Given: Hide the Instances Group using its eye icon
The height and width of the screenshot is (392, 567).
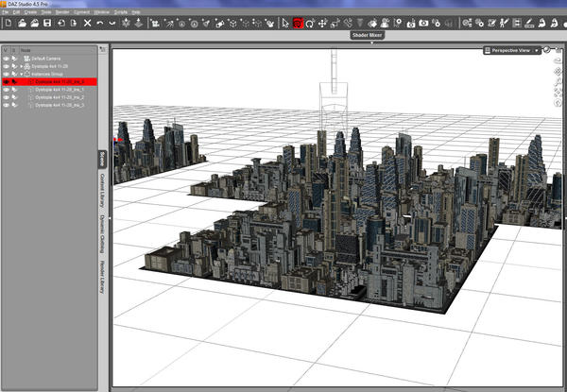Looking at the screenshot, I should click(x=6, y=74).
